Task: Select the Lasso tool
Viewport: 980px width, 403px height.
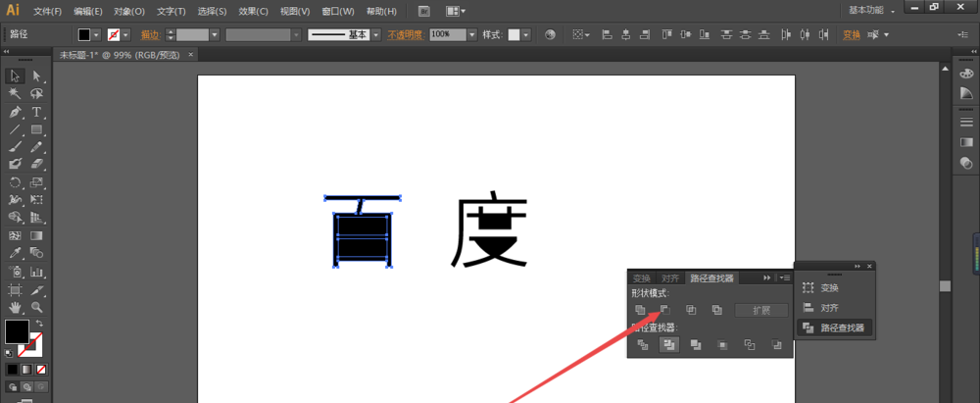Action: 37,94
